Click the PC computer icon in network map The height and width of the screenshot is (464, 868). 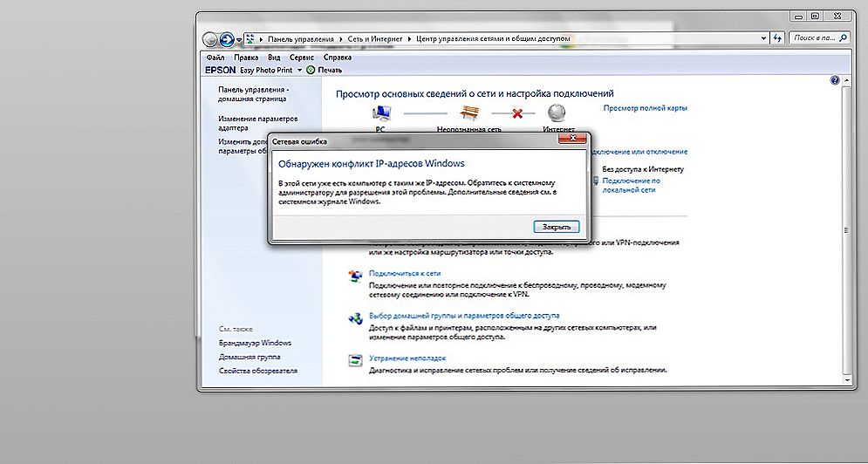[x=381, y=113]
